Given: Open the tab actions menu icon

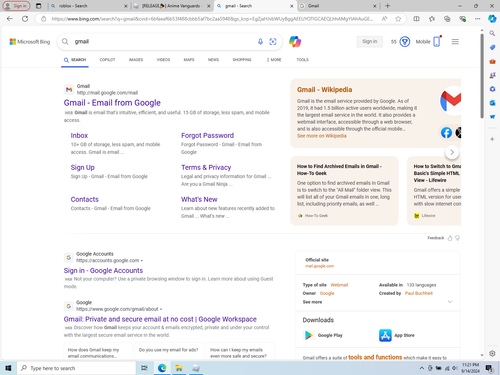Looking at the screenshot, I should (x=39, y=6).
